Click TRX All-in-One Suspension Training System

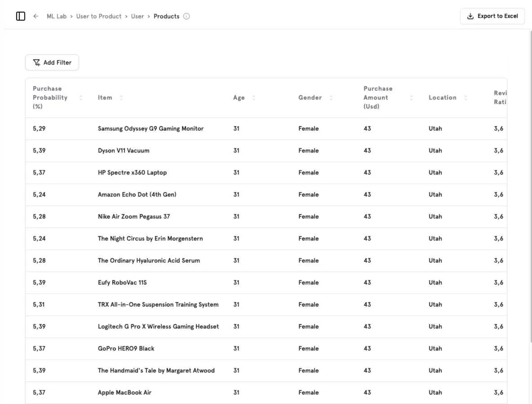[x=158, y=304]
